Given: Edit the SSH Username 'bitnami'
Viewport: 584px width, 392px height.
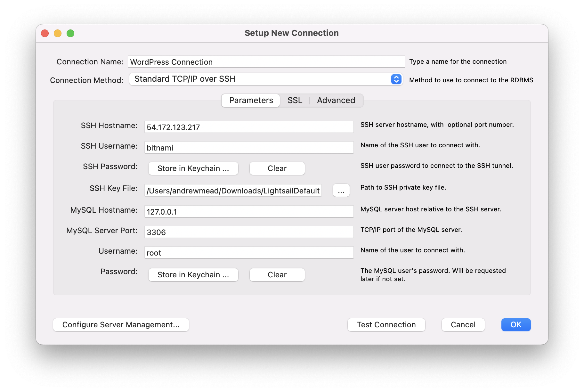Looking at the screenshot, I should click(249, 147).
